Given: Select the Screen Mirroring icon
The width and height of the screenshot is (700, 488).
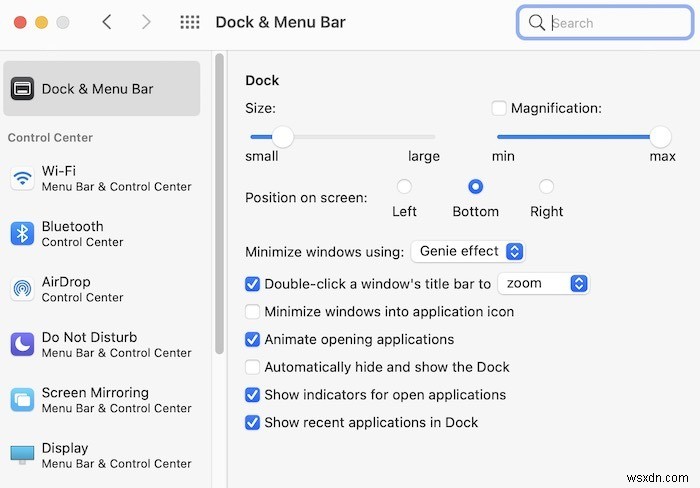Looking at the screenshot, I should (x=22, y=400).
